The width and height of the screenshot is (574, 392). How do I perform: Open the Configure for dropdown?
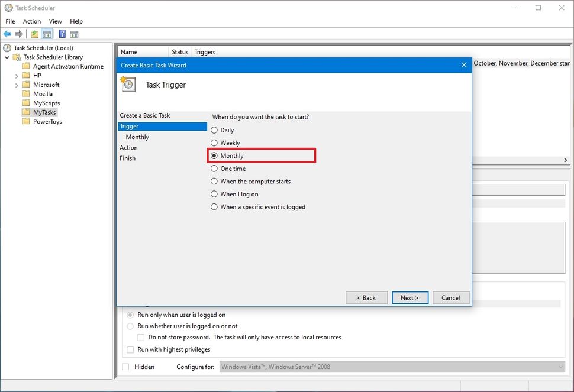click(391, 367)
